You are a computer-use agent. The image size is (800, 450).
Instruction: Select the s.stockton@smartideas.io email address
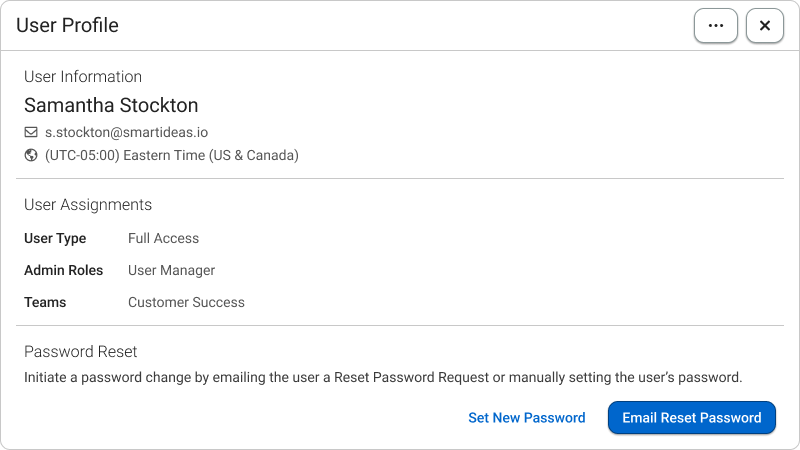point(127,132)
